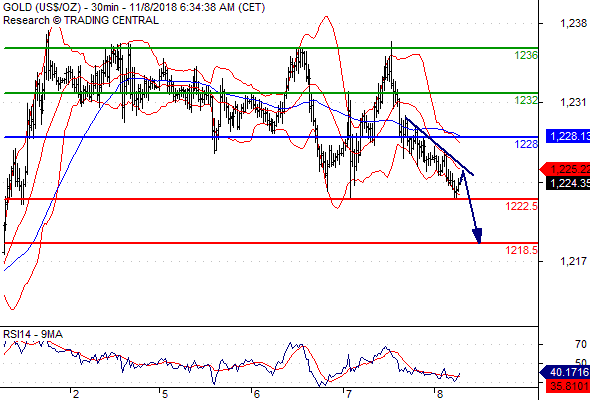Select the 1232 resistance level label
Screen dimensions: 590x400
coord(526,100)
